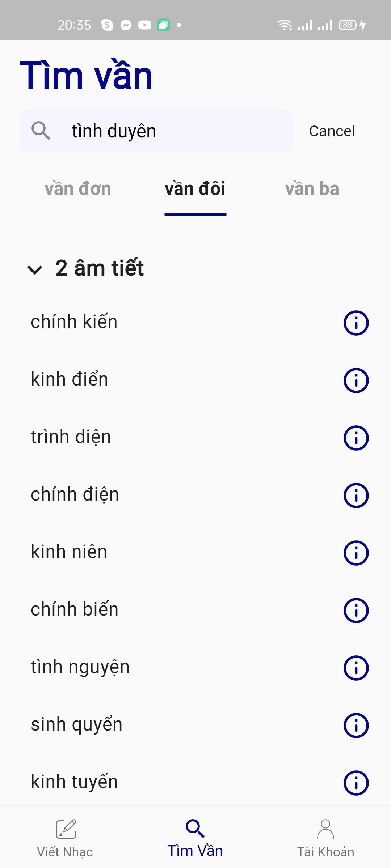391x868 pixels.
Task: Select the vần đôi tab
Action: pyautogui.click(x=195, y=189)
